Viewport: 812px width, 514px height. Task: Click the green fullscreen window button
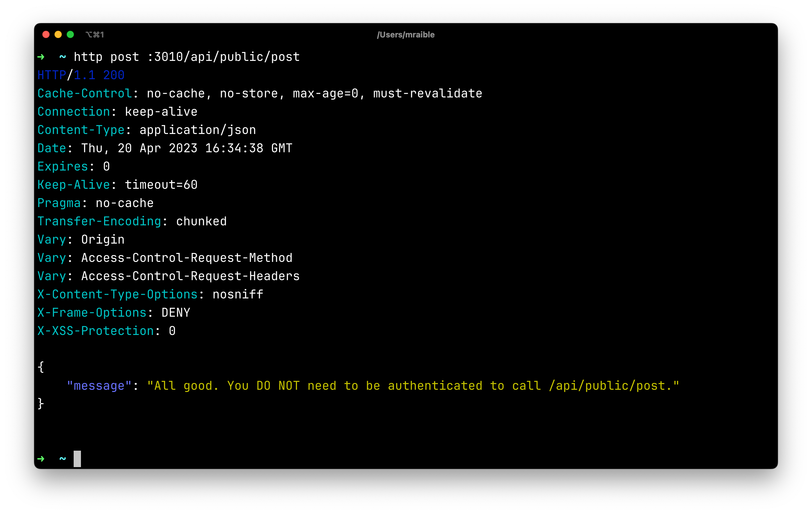pos(71,34)
